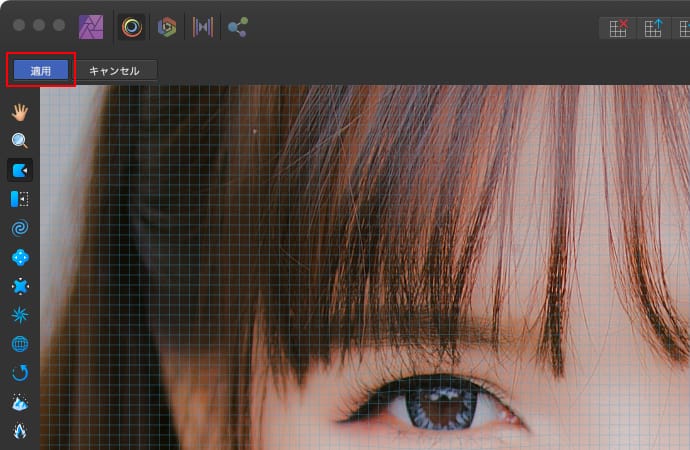This screenshot has height=450, width=690.
Task: Open the Export persona share icon
Action: tap(238, 27)
